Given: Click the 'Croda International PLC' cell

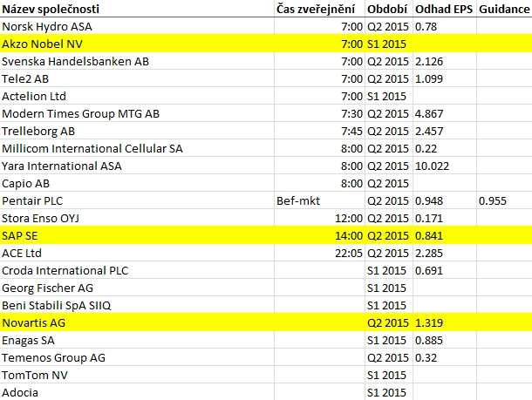Looking at the screenshot, I should 137,270.
